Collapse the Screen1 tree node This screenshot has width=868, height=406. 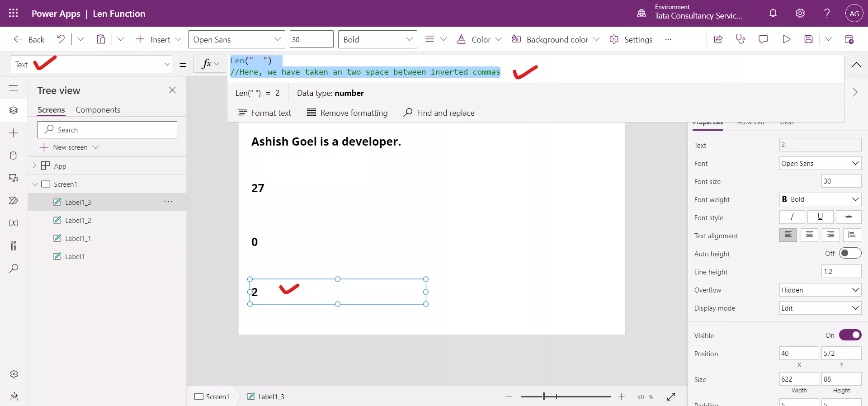(x=35, y=184)
